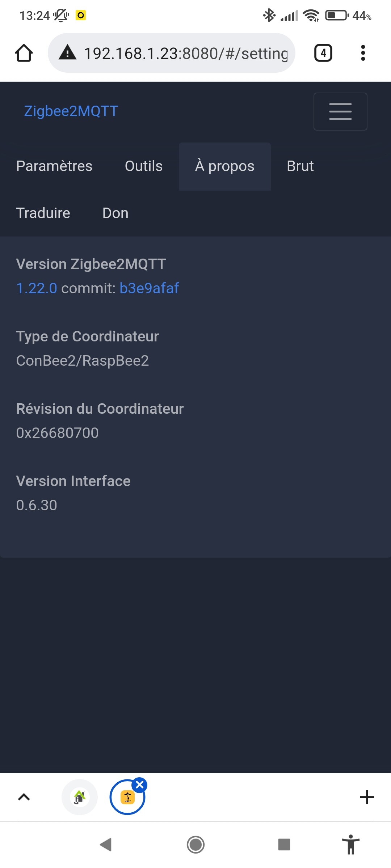Close the Zigbee2MQTT tab with the X badge
This screenshot has height=868, width=391.
click(140, 785)
